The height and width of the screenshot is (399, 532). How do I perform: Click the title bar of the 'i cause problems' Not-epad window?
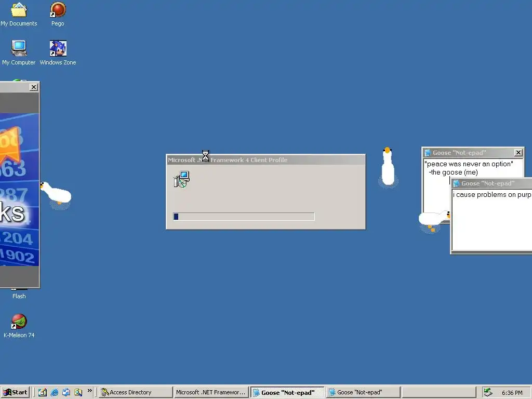pos(491,183)
